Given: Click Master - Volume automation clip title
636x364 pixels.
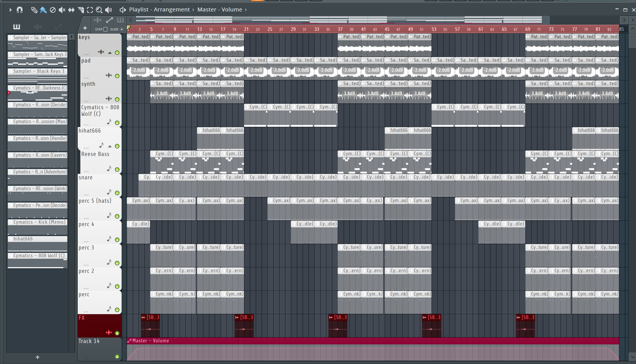Looking at the screenshot, I should (x=151, y=341).
